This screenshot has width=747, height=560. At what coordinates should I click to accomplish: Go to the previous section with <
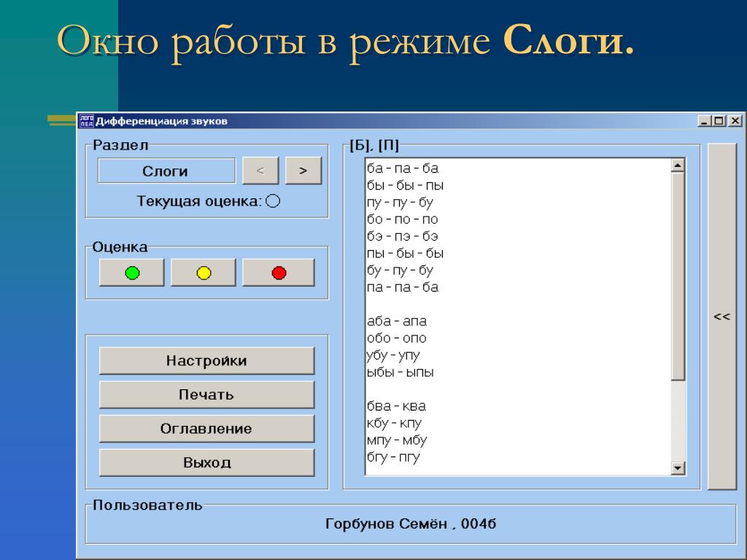click(x=260, y=171)
